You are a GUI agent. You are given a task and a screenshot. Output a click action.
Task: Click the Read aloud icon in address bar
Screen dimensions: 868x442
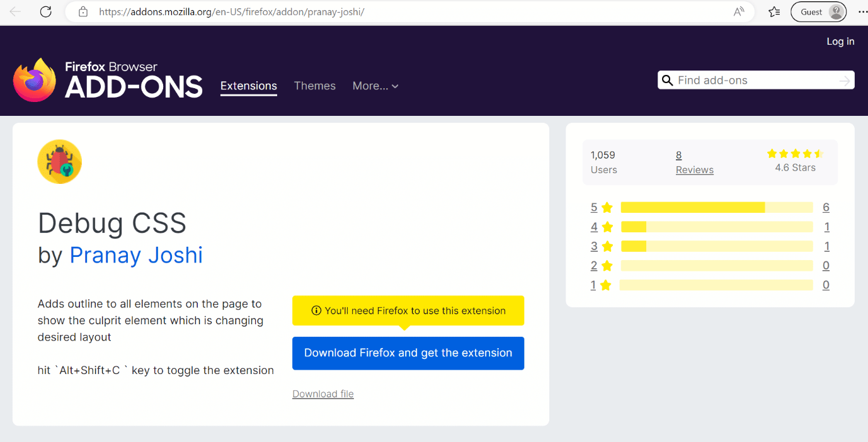tap(739, 12)
